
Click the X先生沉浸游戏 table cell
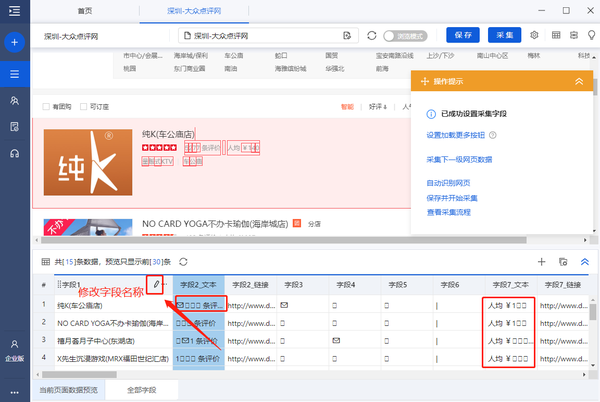pyautogui.click(x=113, y=359)
